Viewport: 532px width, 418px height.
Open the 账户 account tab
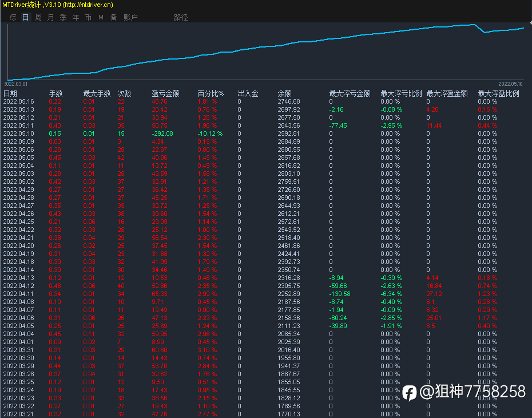130,17
